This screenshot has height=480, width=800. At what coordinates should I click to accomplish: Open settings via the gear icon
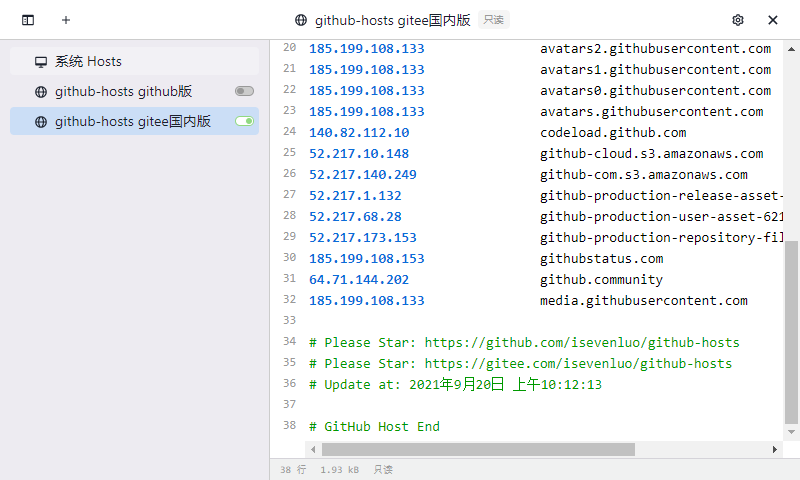point(738,20)
